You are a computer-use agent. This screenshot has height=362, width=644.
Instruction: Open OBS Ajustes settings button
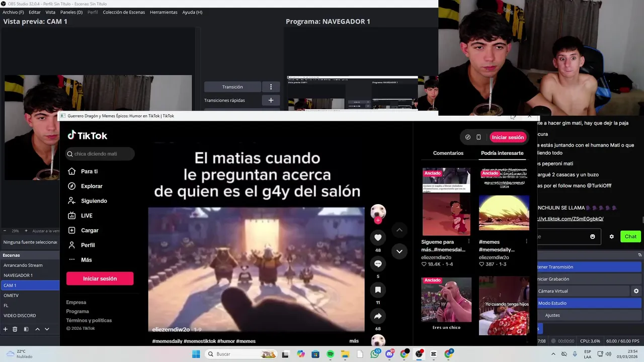[589, 315]
